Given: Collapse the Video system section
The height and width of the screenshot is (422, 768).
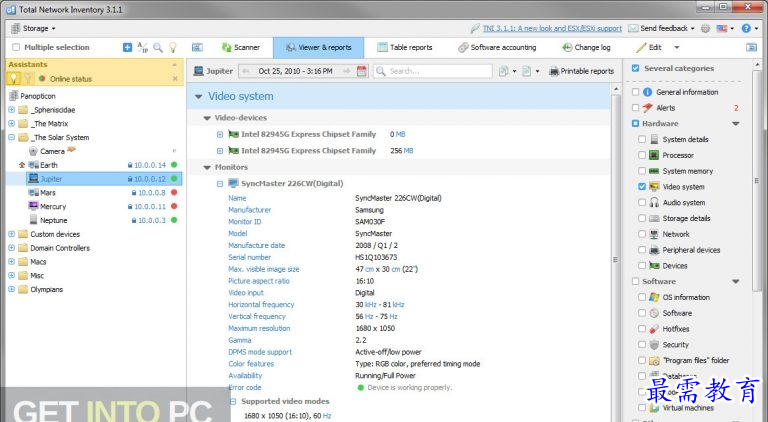Looking at the screenshot, I should click(x=198, y=96).
